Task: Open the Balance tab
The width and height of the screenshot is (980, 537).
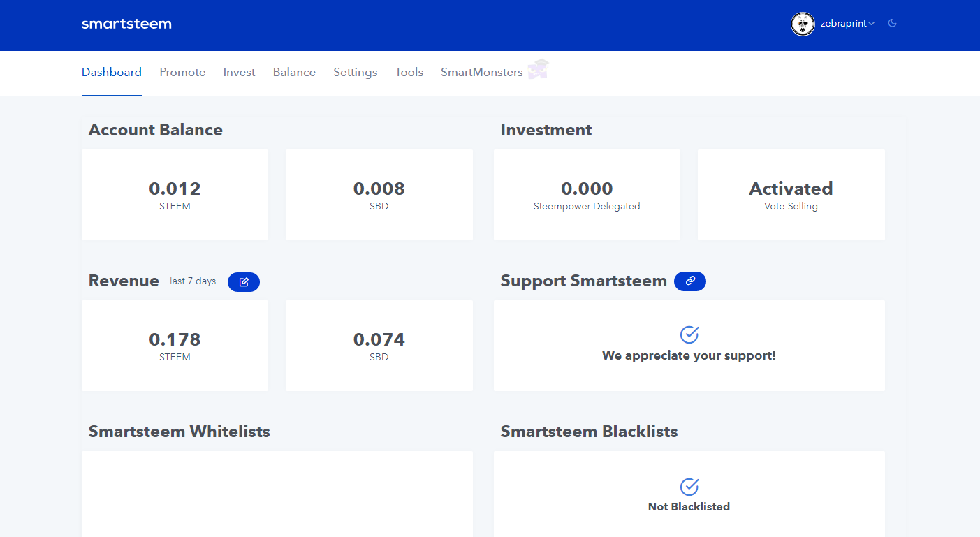Action: [x=294, y=73]
